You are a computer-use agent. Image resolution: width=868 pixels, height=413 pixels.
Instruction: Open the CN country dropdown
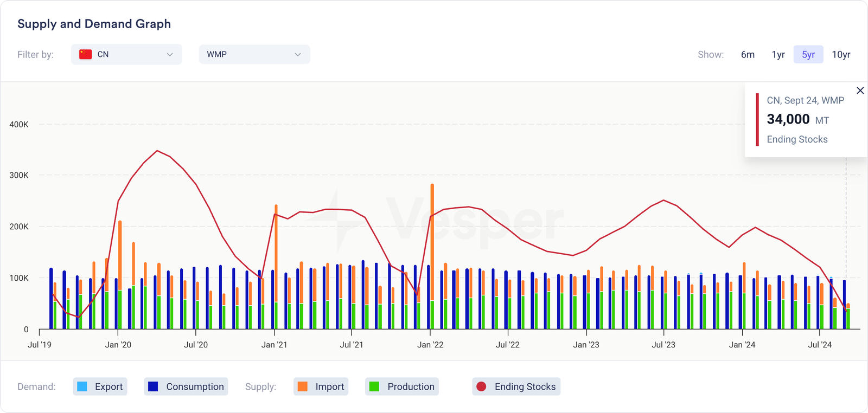(x=126, y=54)
